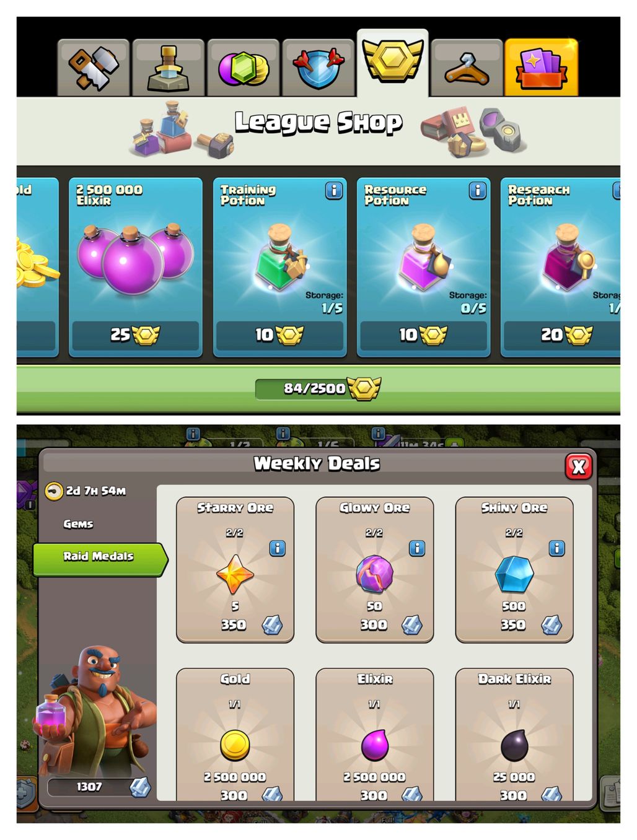The height and width of the screenshot is (840, 637).
Task: Open the hammer and saw builder tab
Action: tap(94, 68)
